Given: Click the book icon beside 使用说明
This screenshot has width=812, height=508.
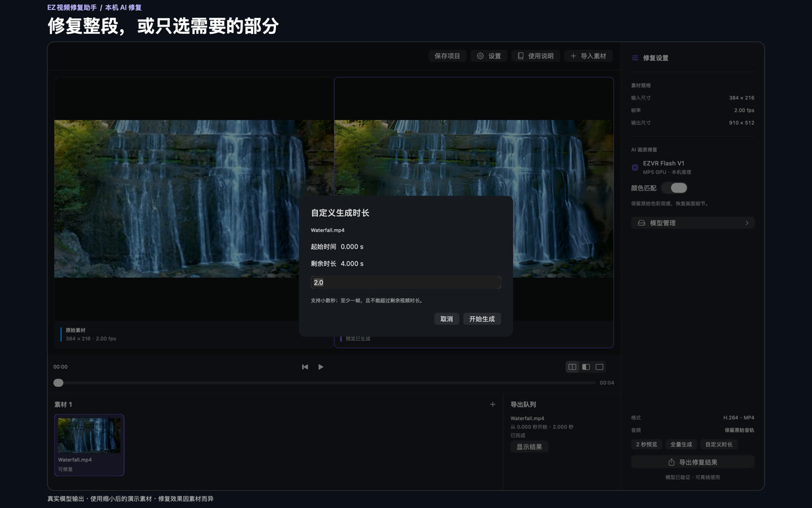Looking at the screenshot, I should point(520,56).
